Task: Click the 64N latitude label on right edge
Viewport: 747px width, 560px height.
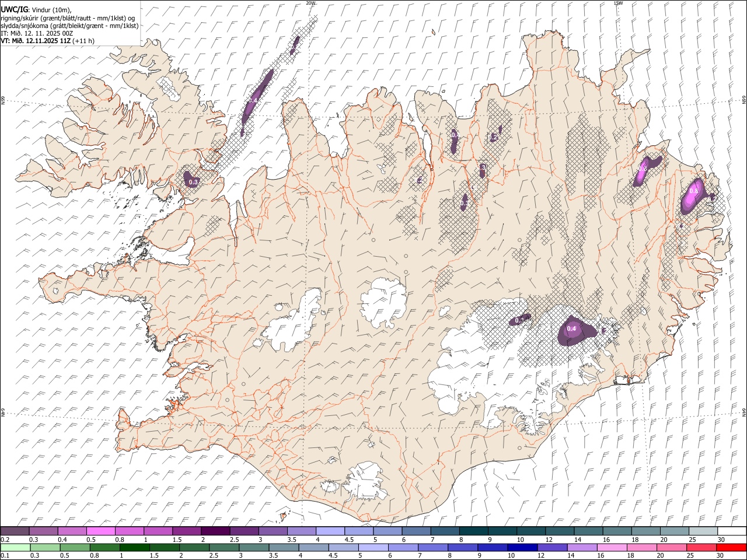Action: click(744, 412)
